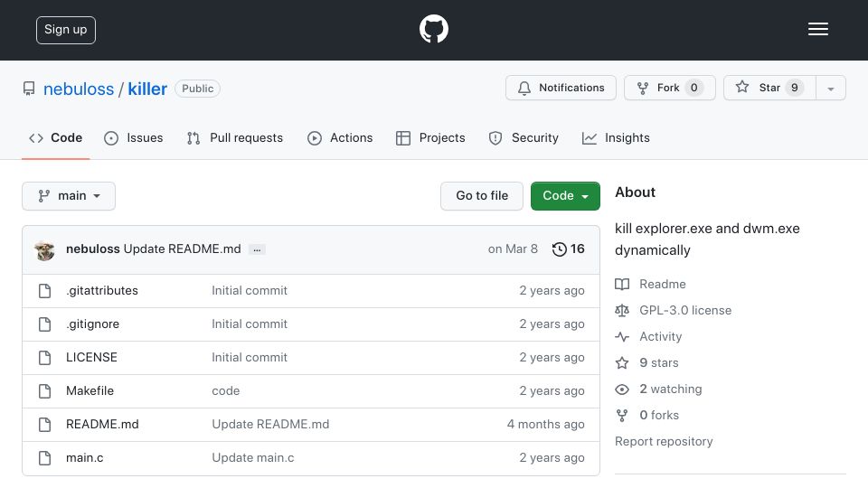Click the LICENSE file icon
The width and height of the screenshot is (868, 488).
[x=45, y=358]
